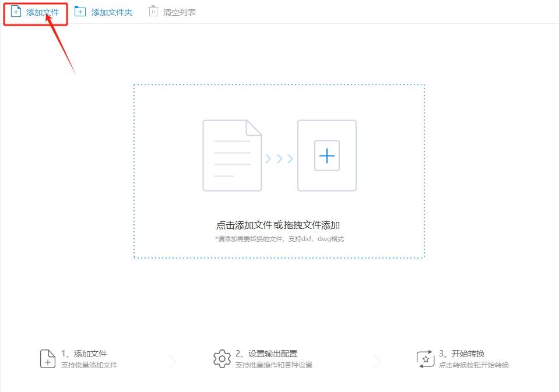Click the gray document illustration in center

[x=231, y=154]
